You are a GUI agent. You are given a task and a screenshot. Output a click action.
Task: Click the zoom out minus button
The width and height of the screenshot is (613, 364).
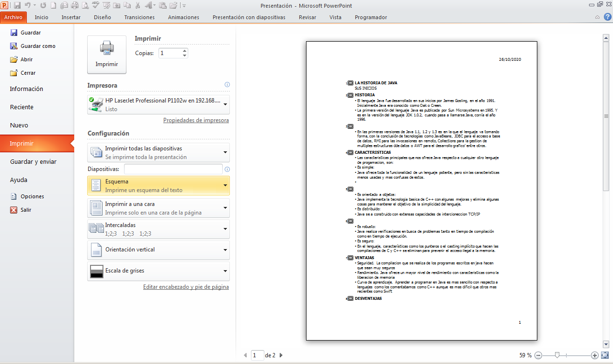[538, 355]
